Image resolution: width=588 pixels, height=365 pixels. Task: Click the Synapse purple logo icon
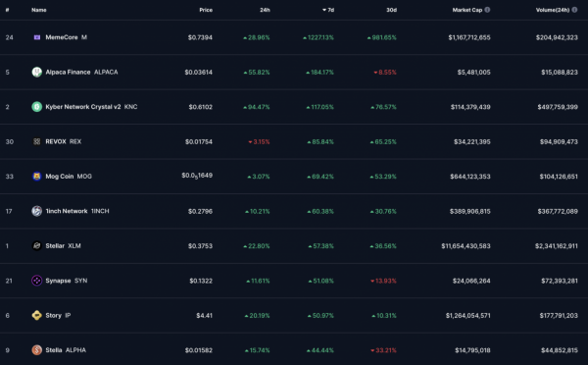coord(37,281)
